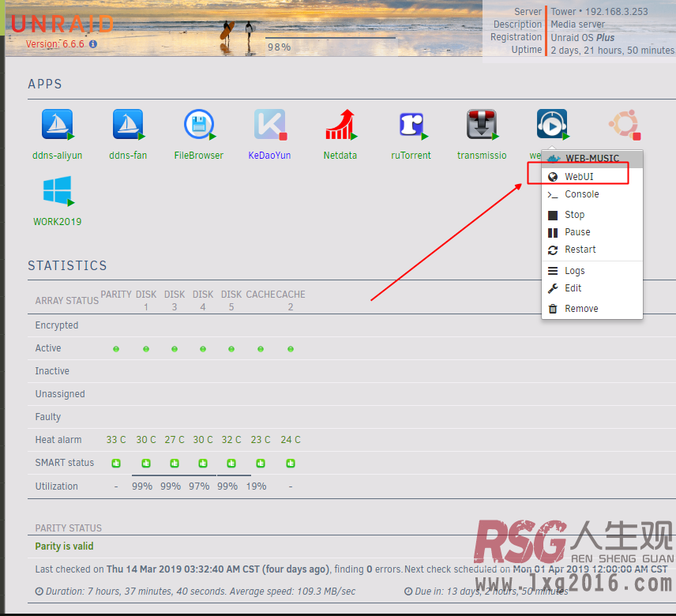Click Cache 2 active status dot
The height and width of the screenshot is (616, 676).
pos(291,349)
